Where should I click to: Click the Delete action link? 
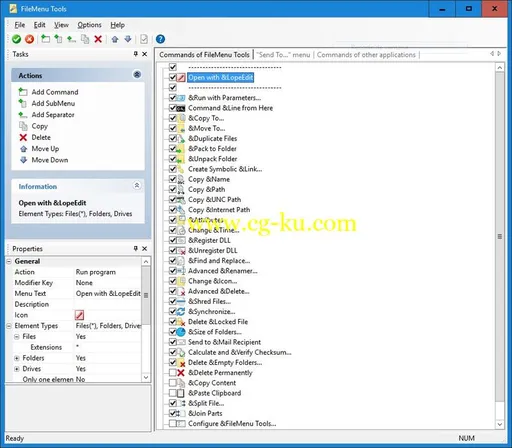pos(41,137)
